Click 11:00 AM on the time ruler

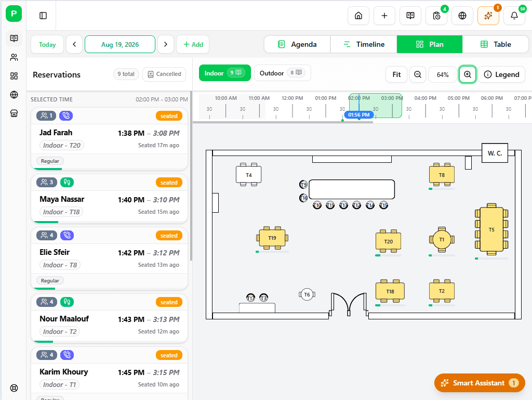[259, 98]
